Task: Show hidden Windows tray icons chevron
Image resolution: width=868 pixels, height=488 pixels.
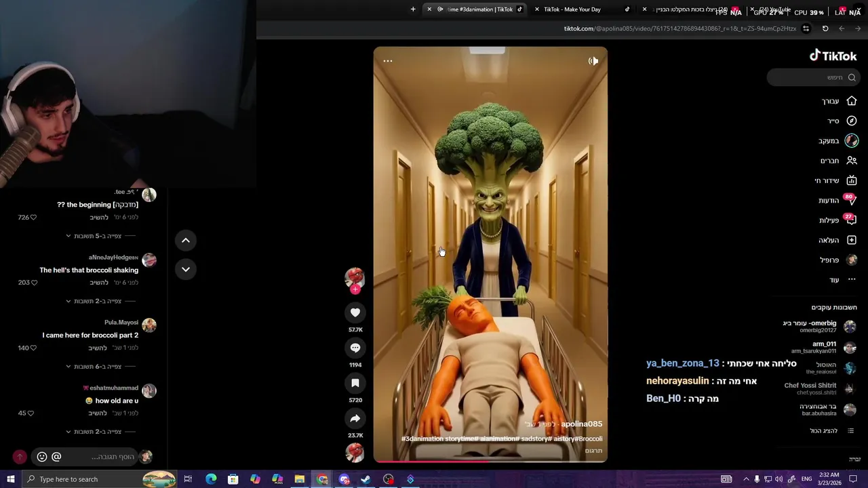Action: pyautogui.click(x=746, y=479)
